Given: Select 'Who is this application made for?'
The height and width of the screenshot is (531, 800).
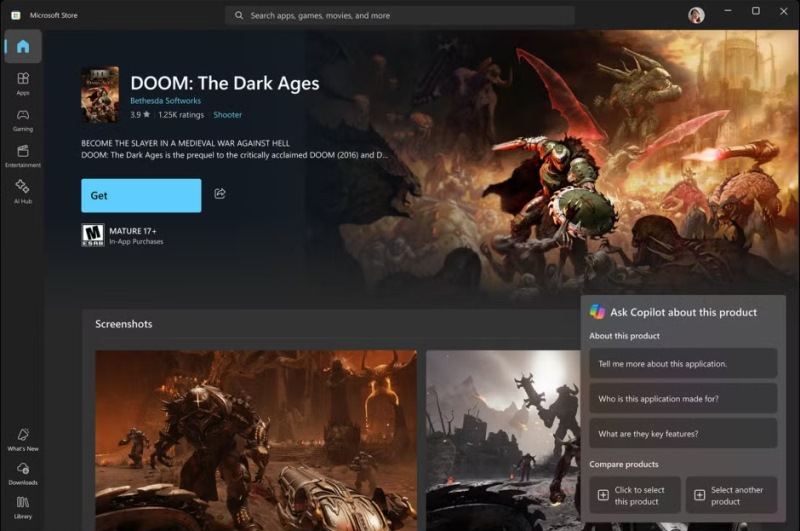Looking at the screenshot, I should (683, 398).
